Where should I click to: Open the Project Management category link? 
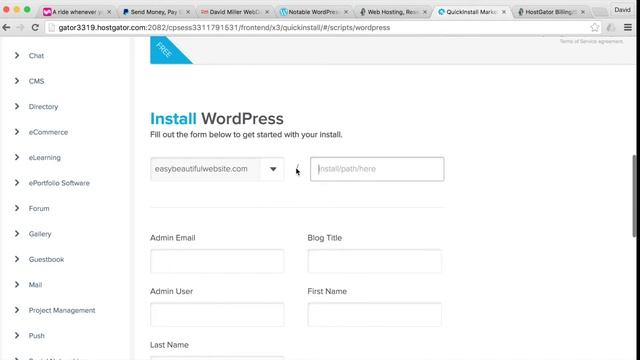click(62, 310)
